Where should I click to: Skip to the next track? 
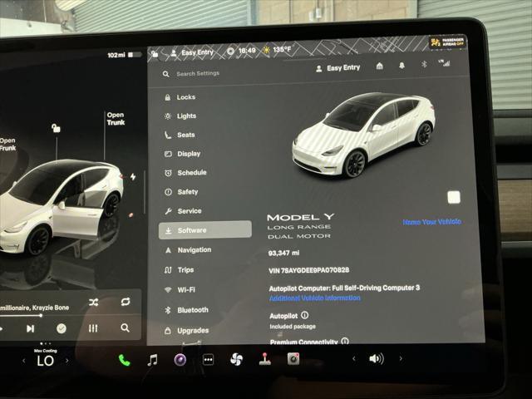(x=30, y=328)
